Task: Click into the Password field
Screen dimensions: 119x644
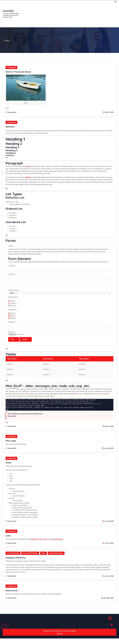Action: click(59, 327)
